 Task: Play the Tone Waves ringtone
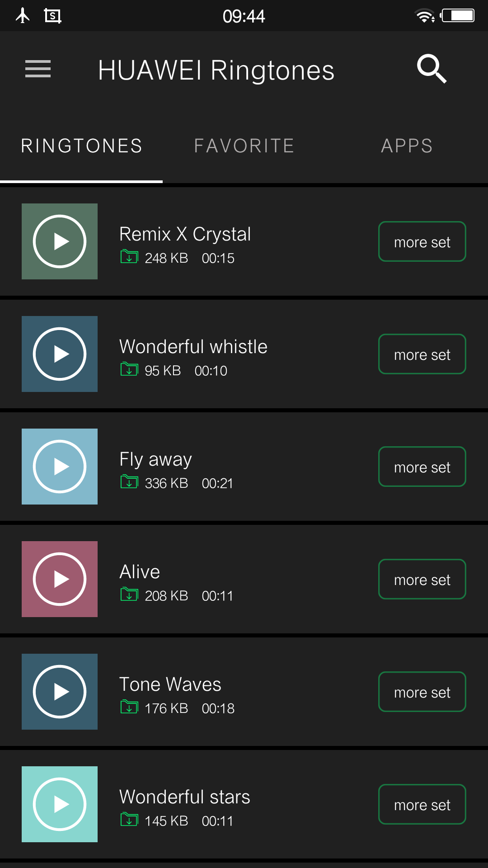click(x=60, y=692)
